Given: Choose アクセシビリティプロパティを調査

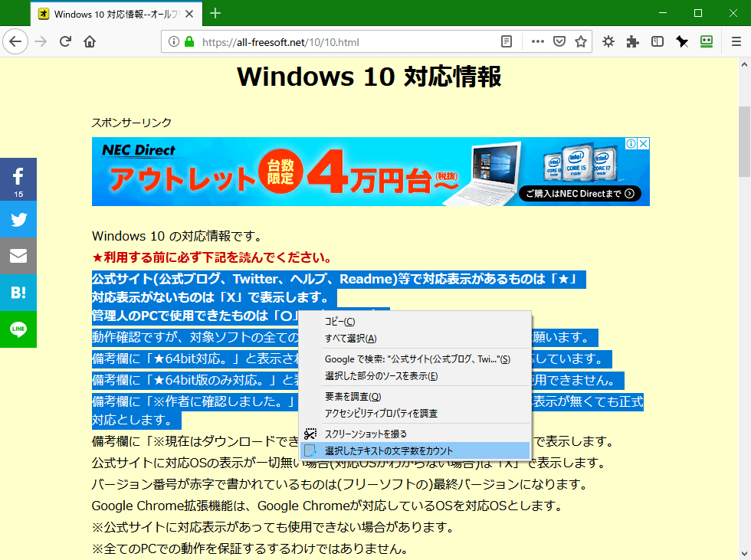Looking at the screenshot, I should pyautogui.click(x=415, y=413).
